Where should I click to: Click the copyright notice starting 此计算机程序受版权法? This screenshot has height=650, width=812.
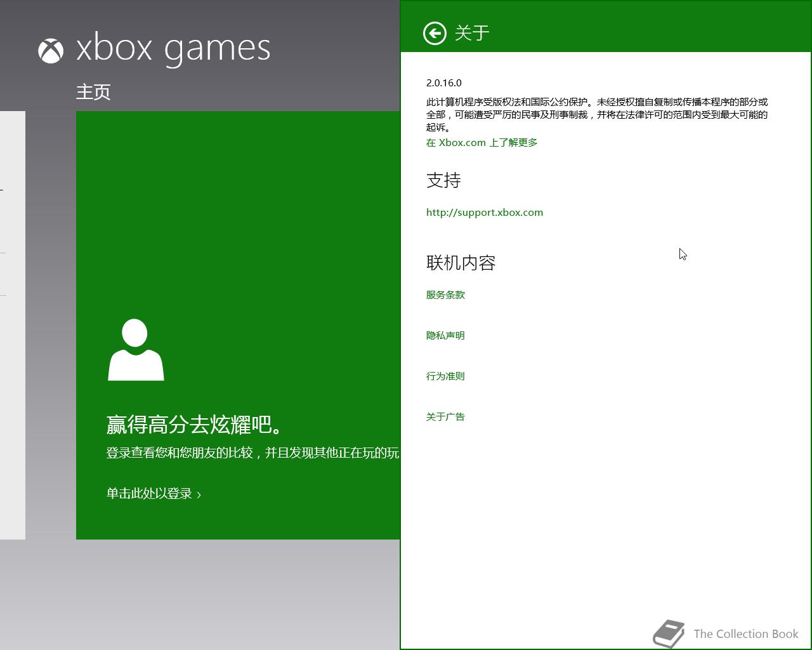[x=597, y=115]
